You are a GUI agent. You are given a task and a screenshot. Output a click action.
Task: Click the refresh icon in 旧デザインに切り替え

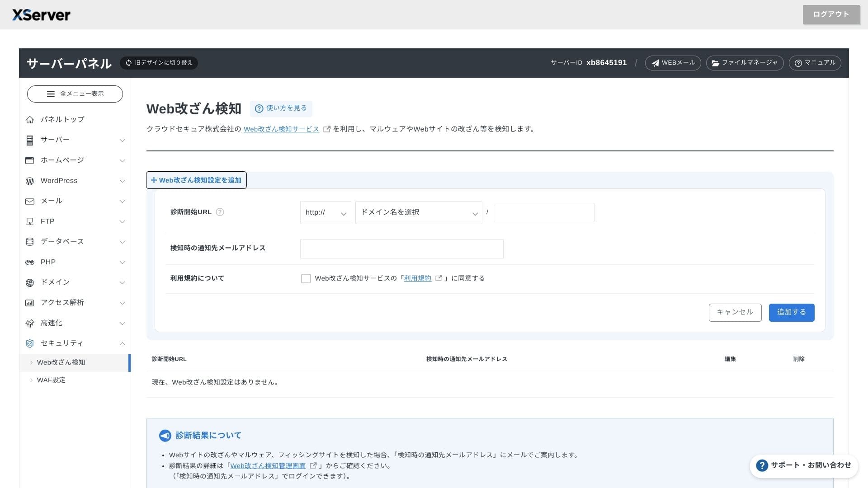pos(129,63)
